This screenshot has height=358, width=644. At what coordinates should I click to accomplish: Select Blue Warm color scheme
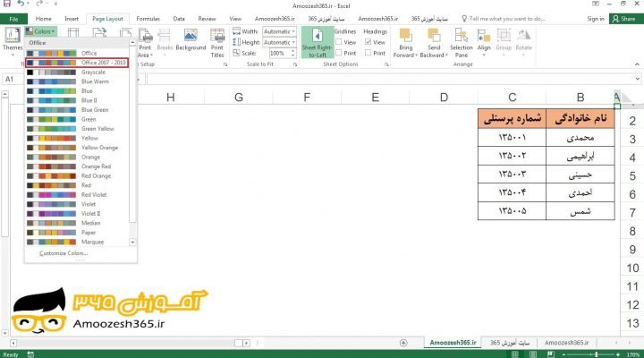click(77, 81)
